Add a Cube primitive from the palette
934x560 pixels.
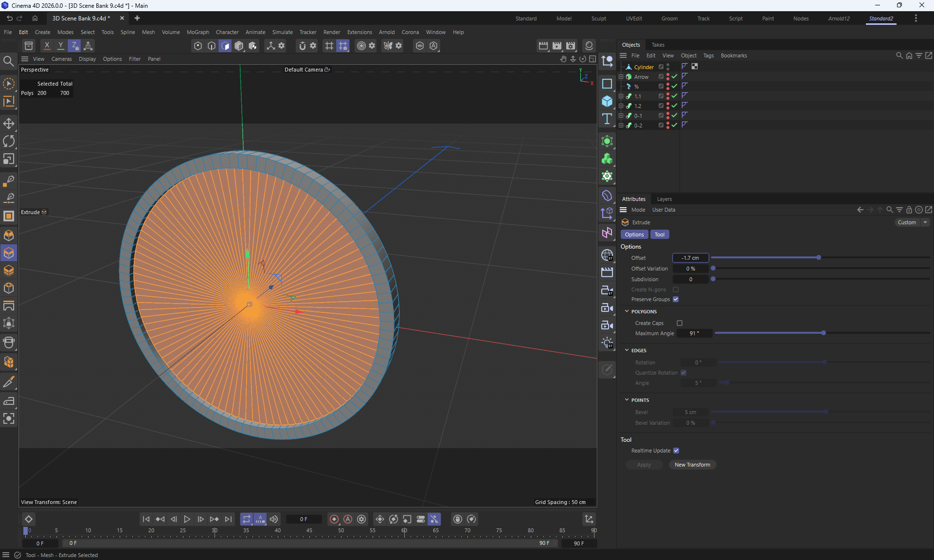(x=607, y=101)
